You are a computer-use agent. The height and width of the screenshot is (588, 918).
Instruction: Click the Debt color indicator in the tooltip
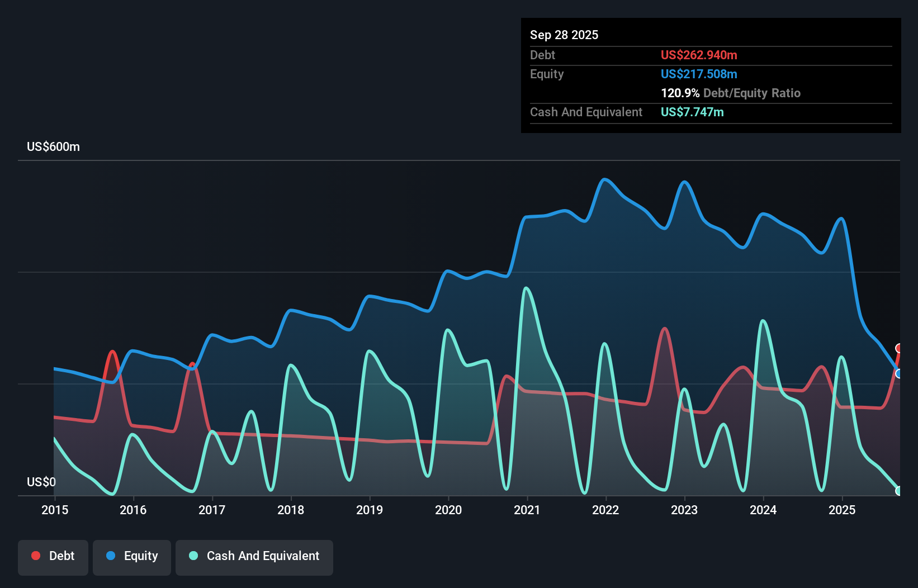[699, 55]
